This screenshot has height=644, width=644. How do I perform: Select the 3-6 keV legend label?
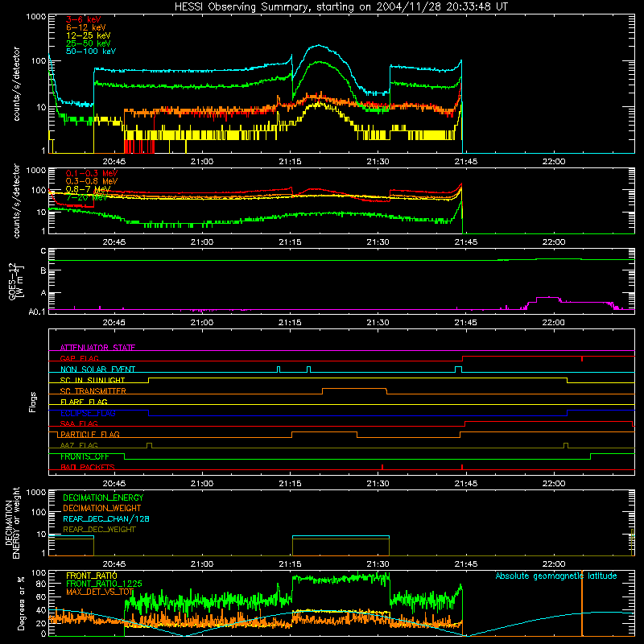pos(84,19)
